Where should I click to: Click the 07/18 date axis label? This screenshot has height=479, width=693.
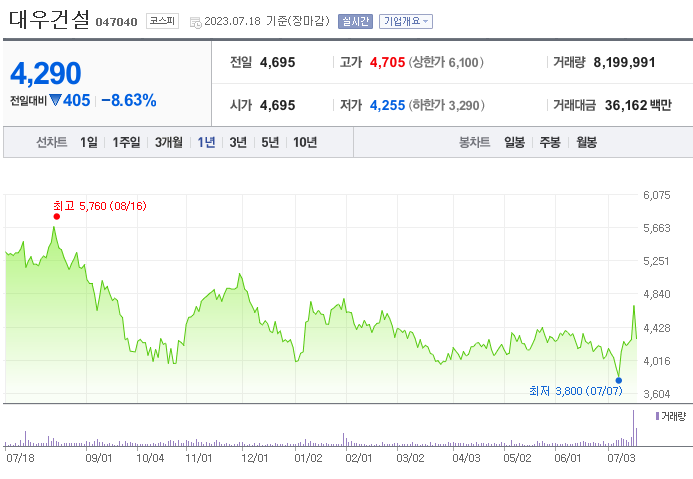[20, 458]
